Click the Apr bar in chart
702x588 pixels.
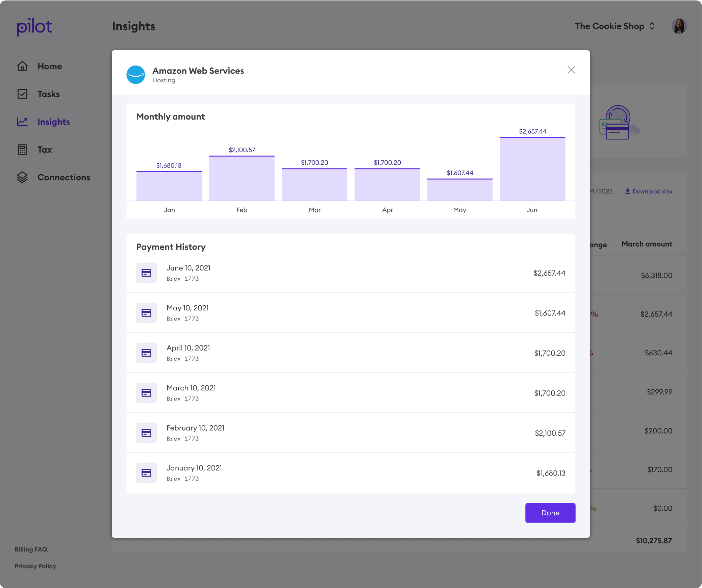coord(387,185)
